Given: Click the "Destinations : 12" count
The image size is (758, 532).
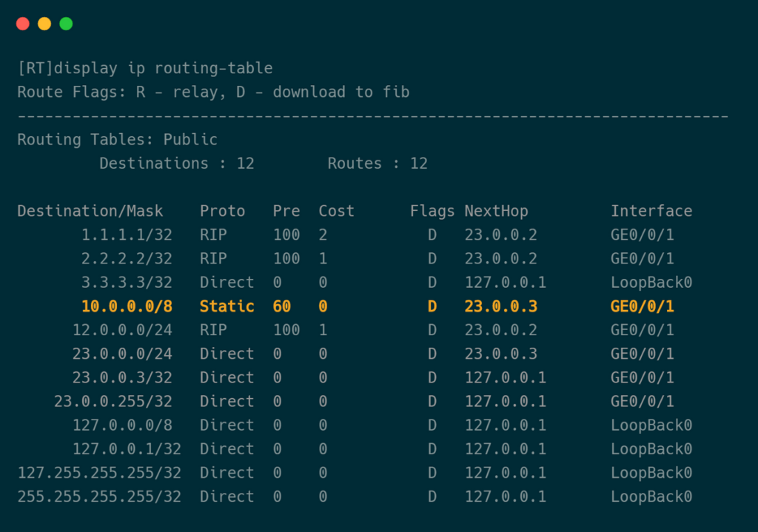Looking at the screenshot, I should (177, 164).
